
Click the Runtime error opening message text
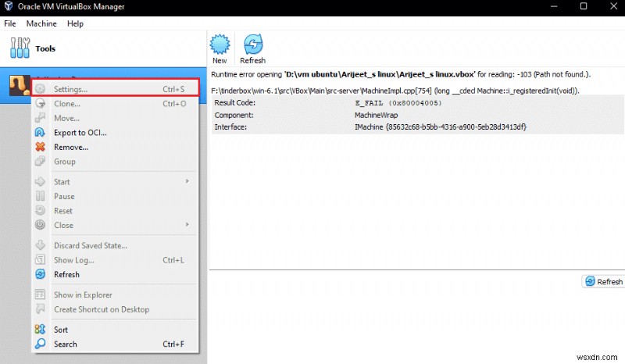tap(401, 74)
